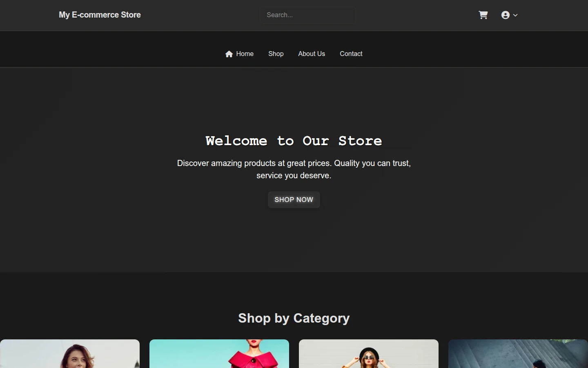Screen dimensions: 588x368
Task: Open the shopping cart icon
Action: pos(483,15)
